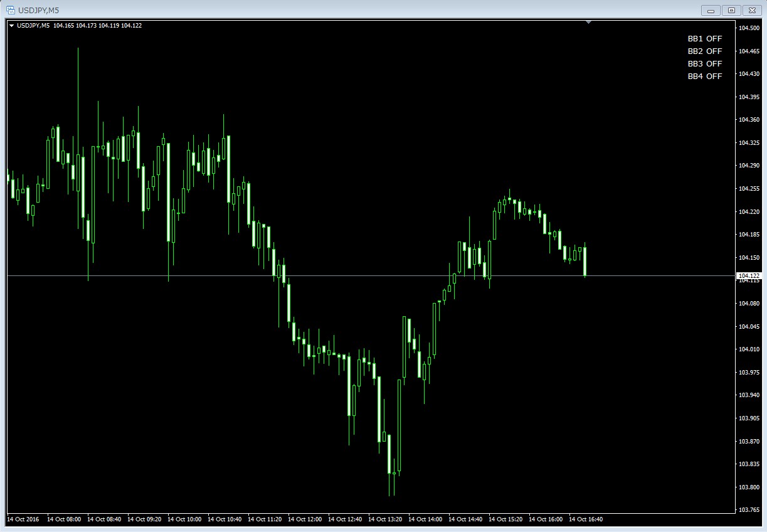Image resolution: width=767 pixels, height=532 pixels.
Task: Select the current price label 104.122
Action: click(x=749, y=276)
